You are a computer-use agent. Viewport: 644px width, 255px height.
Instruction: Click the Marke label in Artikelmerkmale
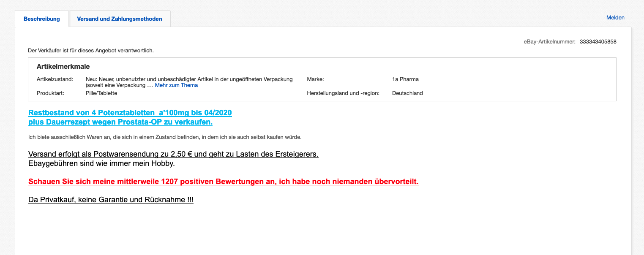[315, 79]
